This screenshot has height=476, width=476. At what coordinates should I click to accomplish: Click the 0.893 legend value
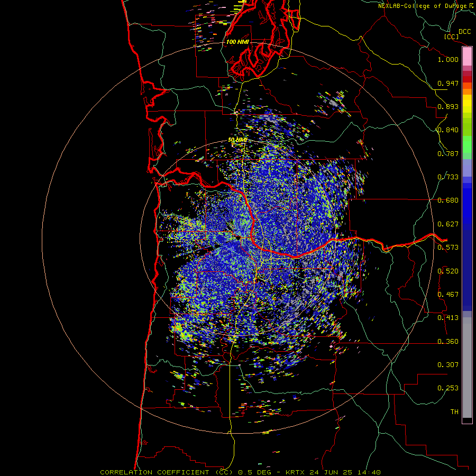(x=448, y=106)
